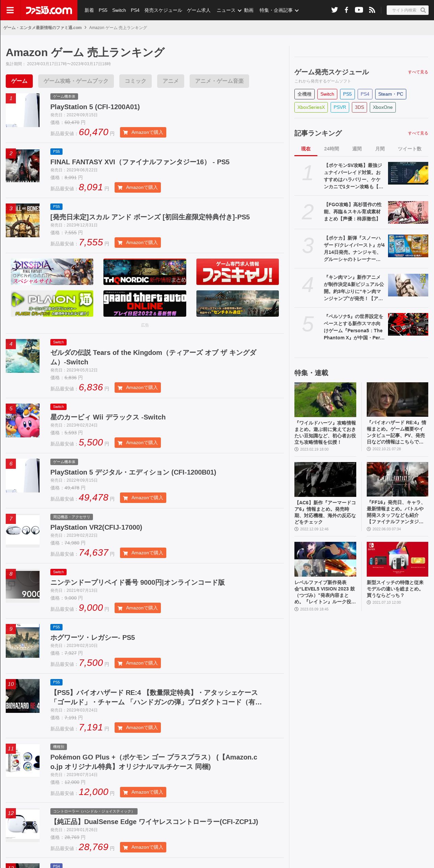Viewport: 434px width, 868px height.
Task: Select the 24時間 article ranking tab
Action: 332,149
